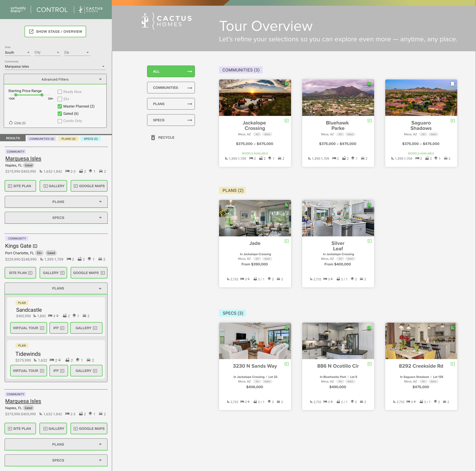Open Virtual Tour for Tidewinds plan
The image size is (476, 471).
pyautogui.click(x=29, y=371)
